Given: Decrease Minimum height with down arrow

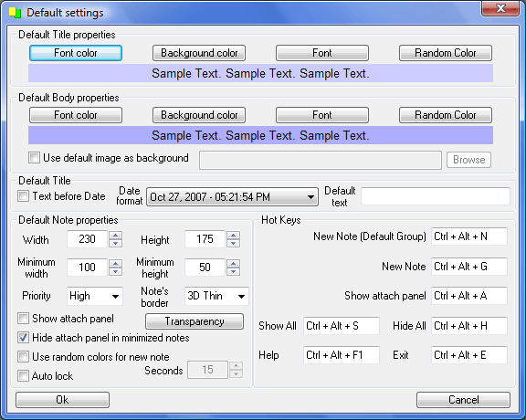Looking at the screenshot, I should pyautogui.click(x=233, y=271).
